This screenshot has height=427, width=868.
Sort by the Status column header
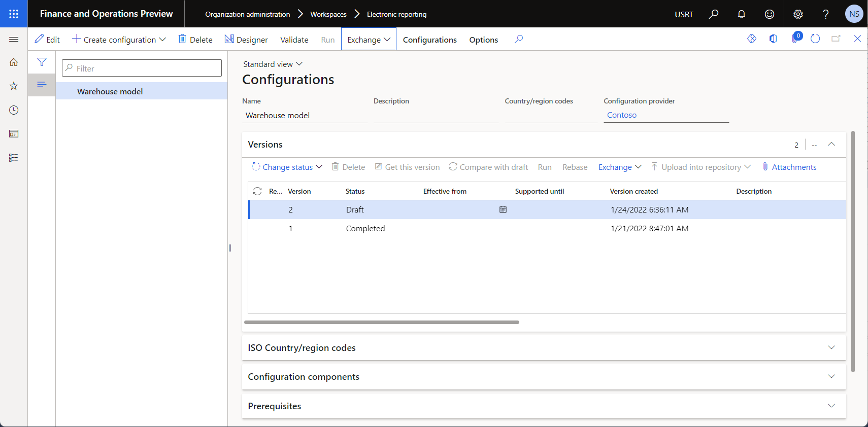pos(355,191)
